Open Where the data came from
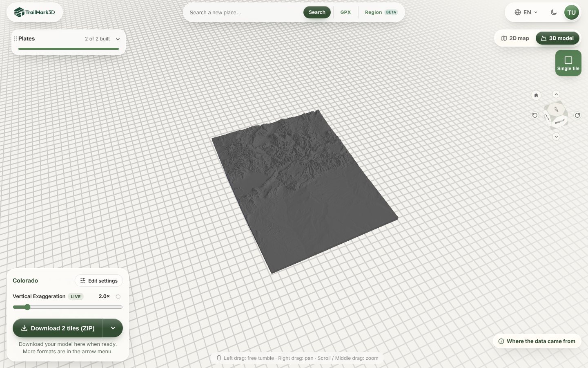Viewport: 588px width, 368px height. pyautogui.click(x=537, y=341)
